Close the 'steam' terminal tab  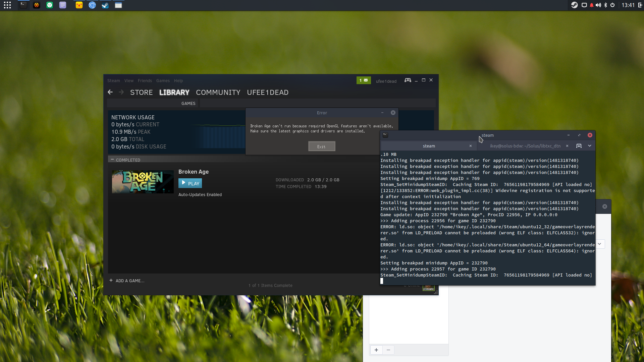pyautogui.click(x=471, y=146)
